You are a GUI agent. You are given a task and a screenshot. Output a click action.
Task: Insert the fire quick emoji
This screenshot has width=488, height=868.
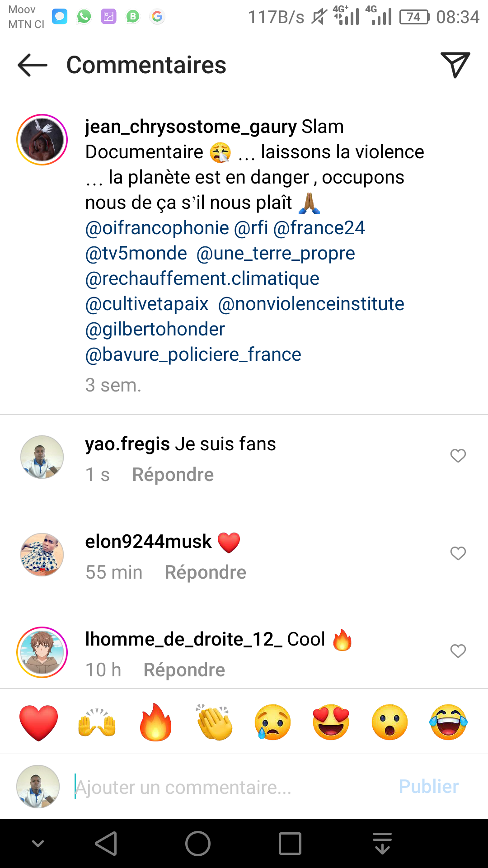(x=156, y=722)
